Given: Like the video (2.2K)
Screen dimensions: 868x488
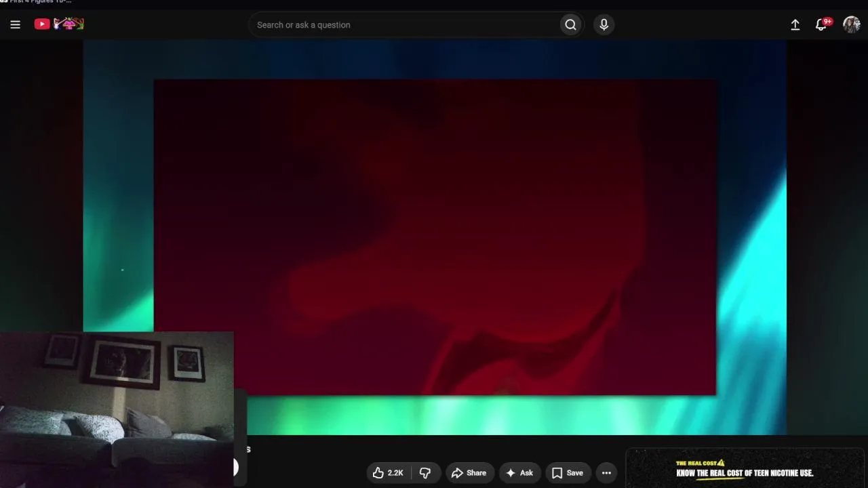Looking at the screenshot, I should 389,473.
